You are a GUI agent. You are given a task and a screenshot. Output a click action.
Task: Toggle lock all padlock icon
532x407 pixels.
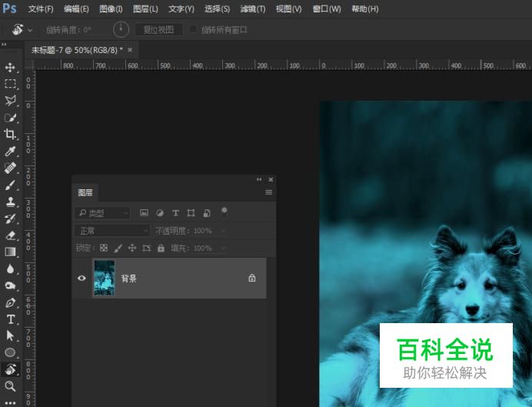pos(161,249)
